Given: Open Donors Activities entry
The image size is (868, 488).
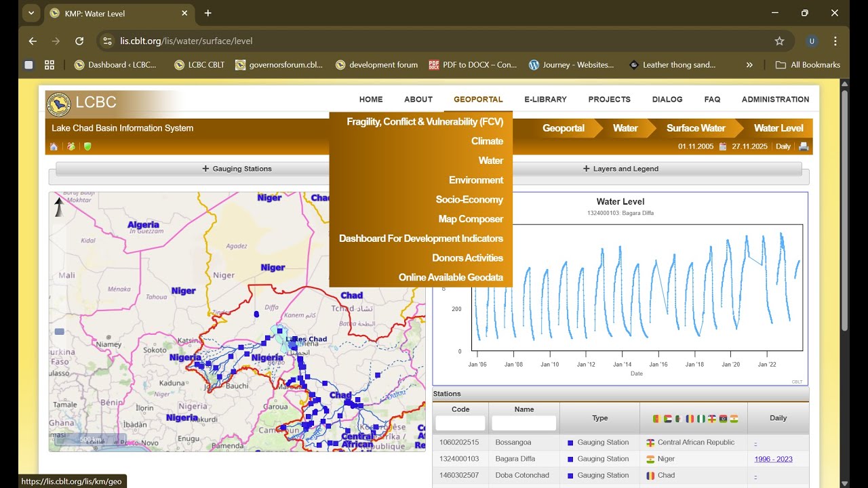Looking at the screenshot, I should pyautogui.click(x=467, y=258).
